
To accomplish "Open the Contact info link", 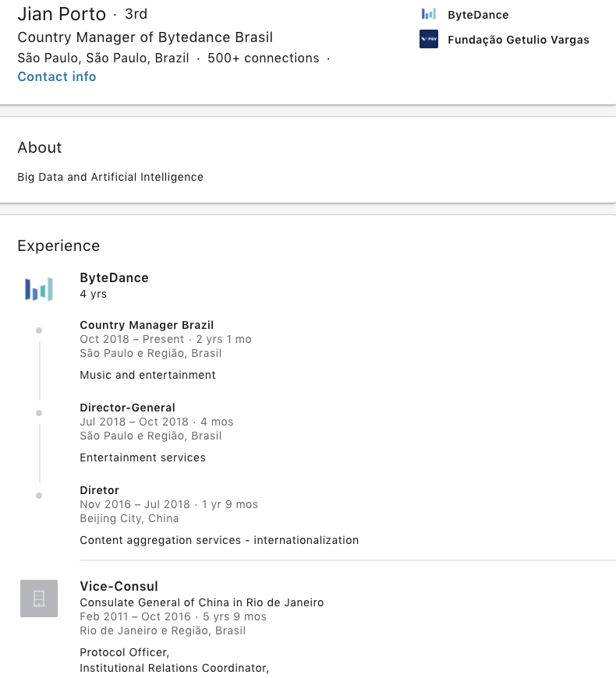I will 57,76.
